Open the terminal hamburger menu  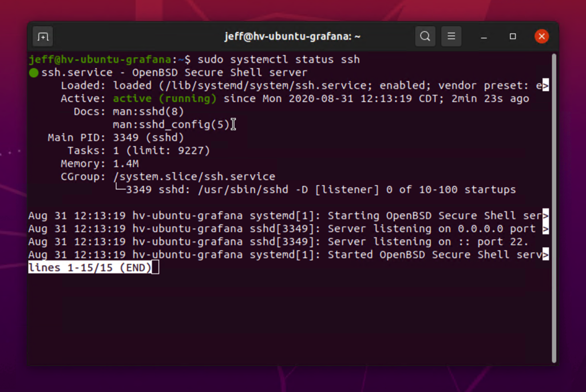point(451,36)
